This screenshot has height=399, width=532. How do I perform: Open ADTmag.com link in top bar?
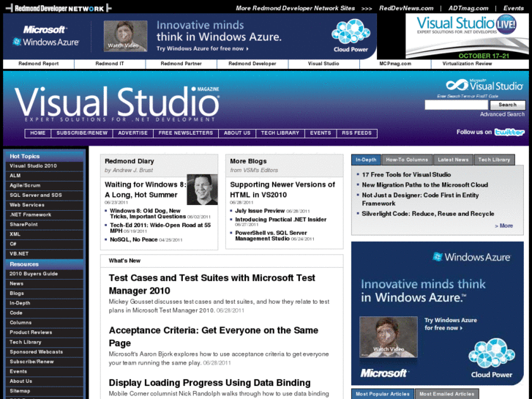468,8
